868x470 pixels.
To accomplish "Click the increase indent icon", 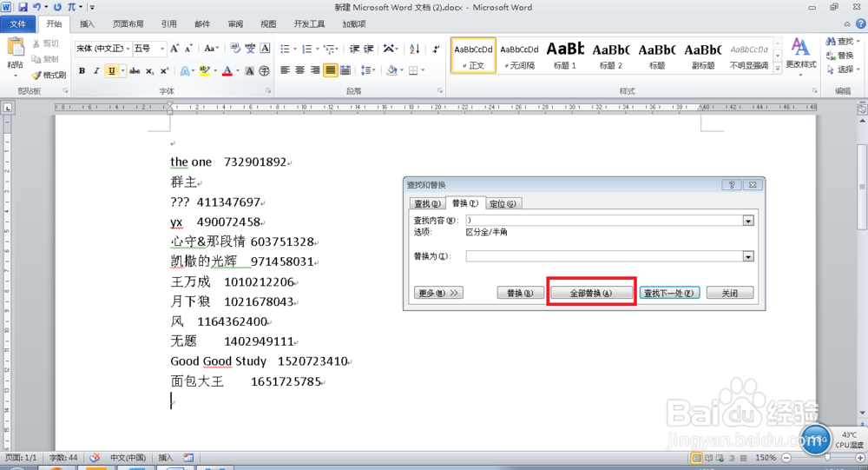I will [x=369, y=49].
